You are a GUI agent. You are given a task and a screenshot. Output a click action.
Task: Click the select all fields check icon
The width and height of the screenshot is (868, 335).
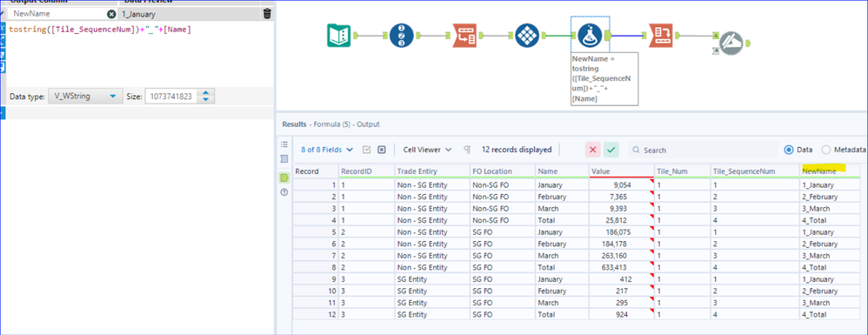coord(366,150)
